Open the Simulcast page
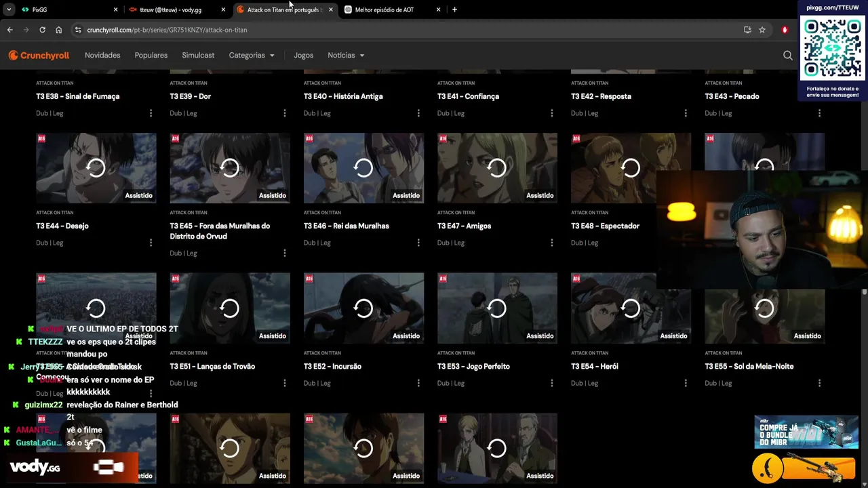 pos(198,56)
